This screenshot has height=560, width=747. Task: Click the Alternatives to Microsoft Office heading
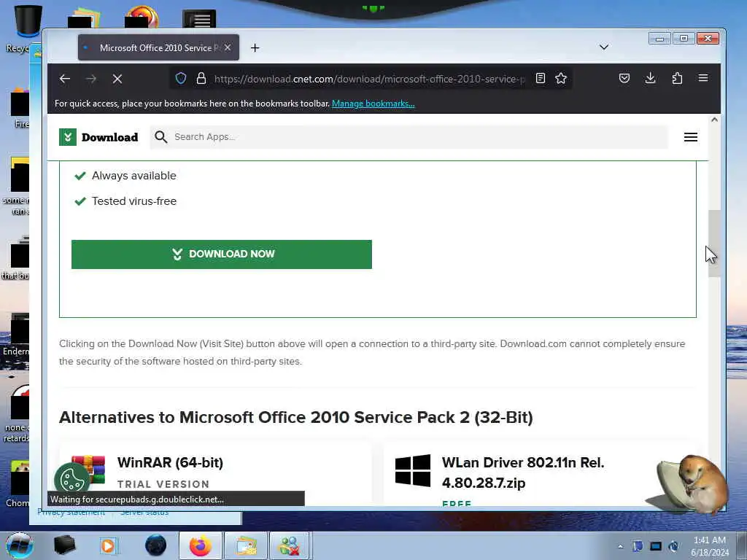[x=296, y=417]
